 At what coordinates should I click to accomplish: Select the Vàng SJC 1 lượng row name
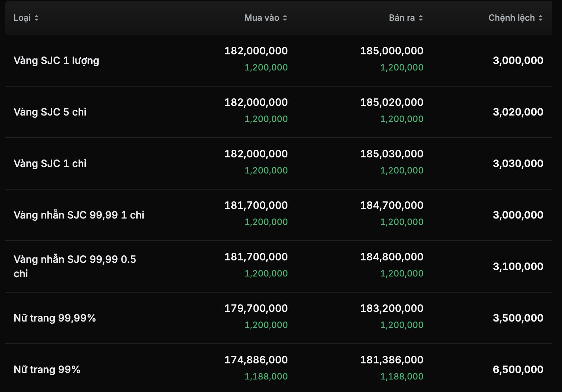point(56,60)
